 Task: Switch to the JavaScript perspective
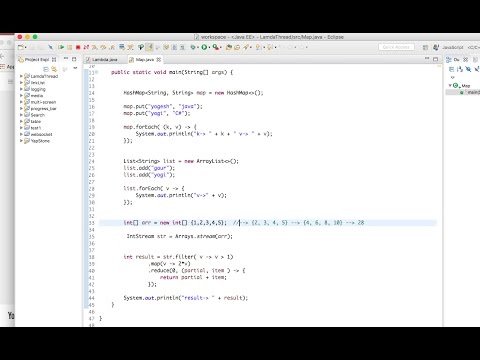(x=453, y=47)
